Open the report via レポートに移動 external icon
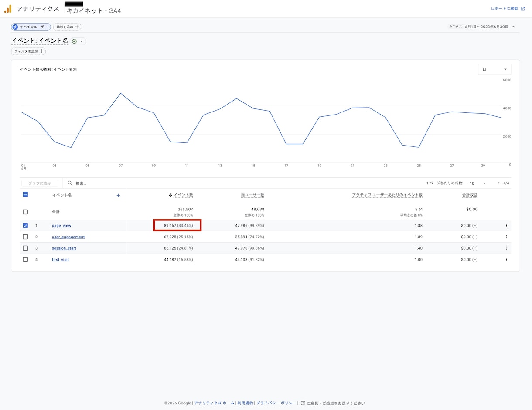Screen dimensions: 532x410 pos(523,9)
